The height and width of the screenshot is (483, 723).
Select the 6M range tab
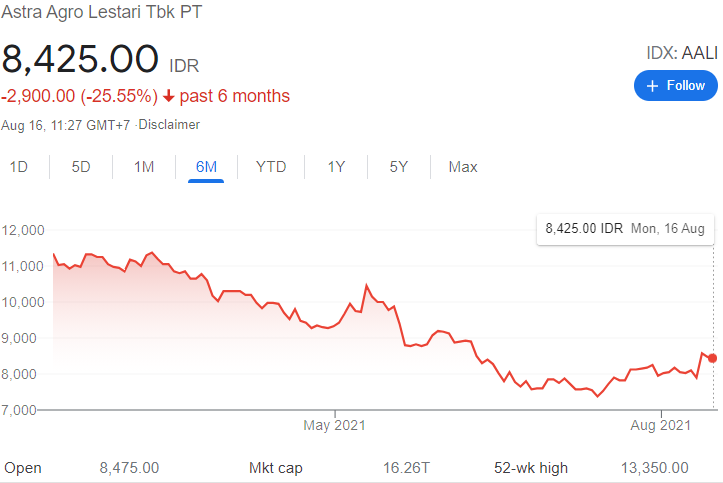[207, 167]
